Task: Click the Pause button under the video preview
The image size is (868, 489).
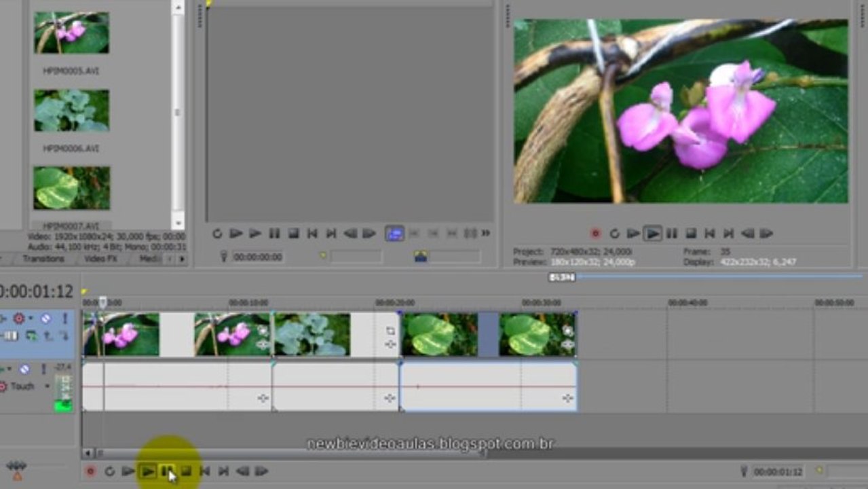Action: [x=671, y=233]
